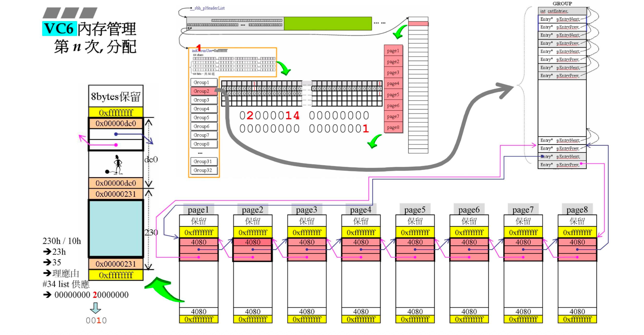Select the Group32 box
The image size is (644, 335).
(x=204, y=170)
